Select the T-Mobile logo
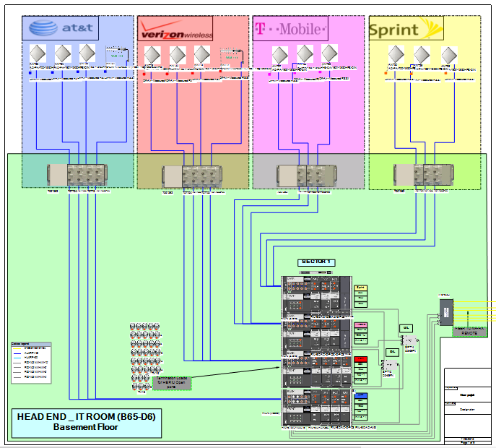The image size is (496, 448). click(290, 29)
